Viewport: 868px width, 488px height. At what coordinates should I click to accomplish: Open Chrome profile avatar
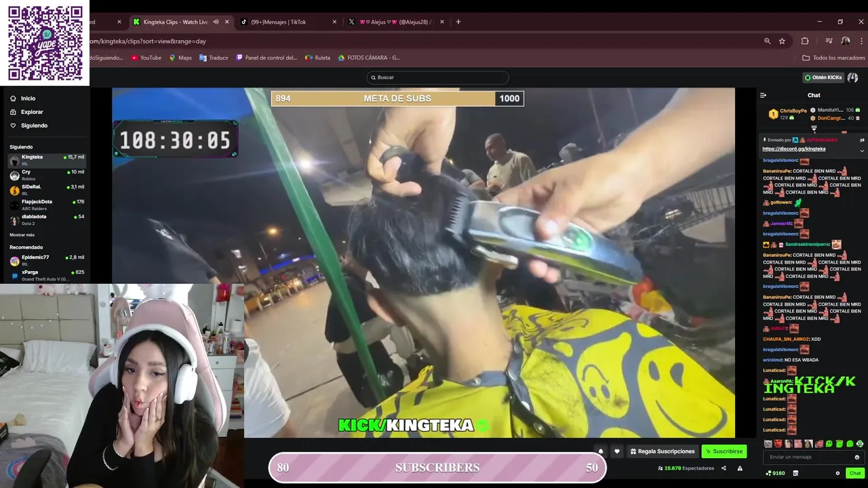click(x=845, y=41)
